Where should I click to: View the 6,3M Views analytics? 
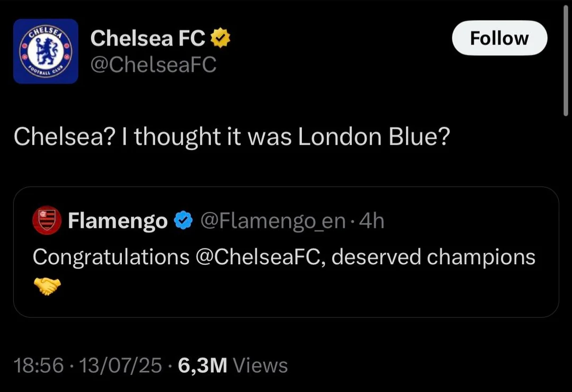233,366
